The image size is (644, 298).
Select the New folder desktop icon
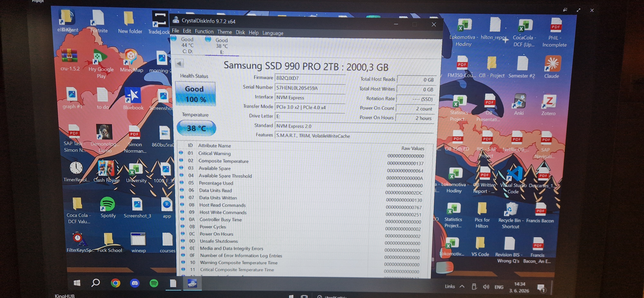click(130, 22)
